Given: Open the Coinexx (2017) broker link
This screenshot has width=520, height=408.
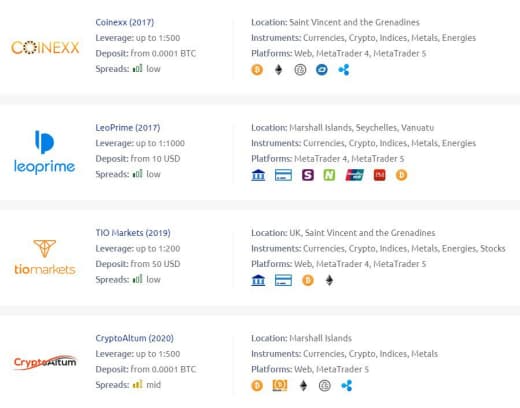Looking at the screenshot, I should click(x=125, y=22).
